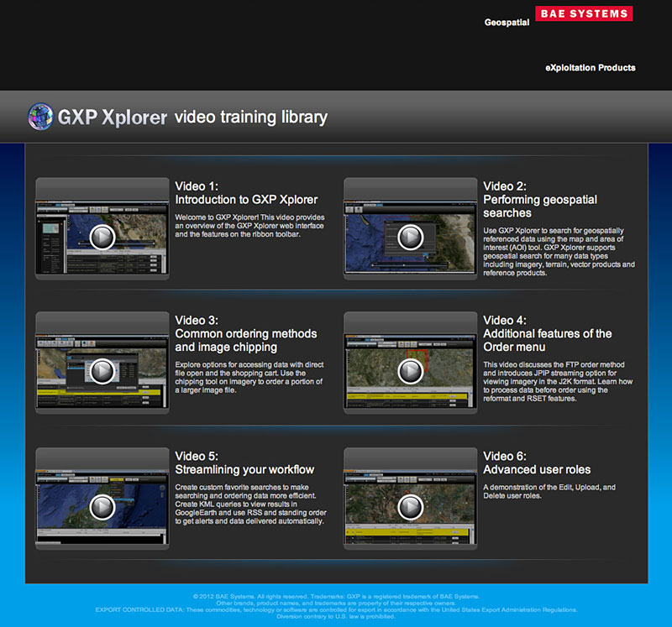Click the Video 6 description about user roles

click(550, 491)
